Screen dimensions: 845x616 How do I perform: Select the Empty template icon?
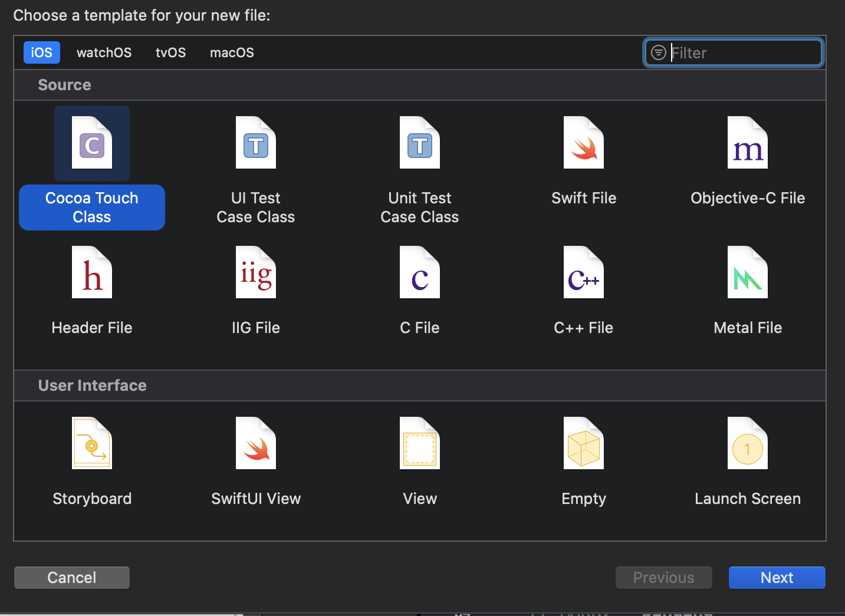pyautogui.click(x=584, y=443)
